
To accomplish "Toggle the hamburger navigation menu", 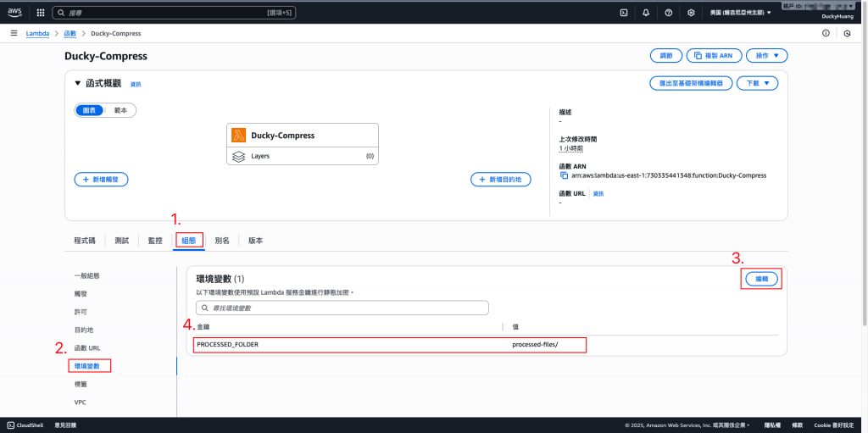I will click(14, 33).
